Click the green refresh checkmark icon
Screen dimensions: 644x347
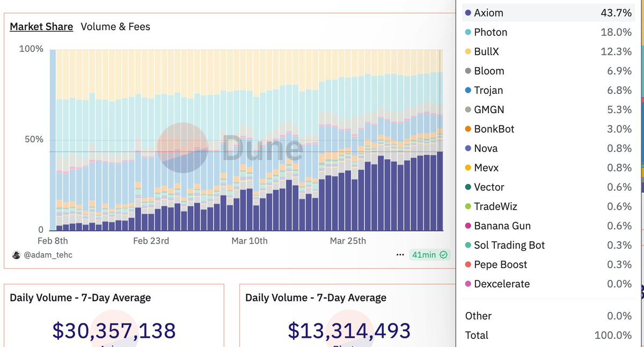pyautogui.click(x=443, y=255)
